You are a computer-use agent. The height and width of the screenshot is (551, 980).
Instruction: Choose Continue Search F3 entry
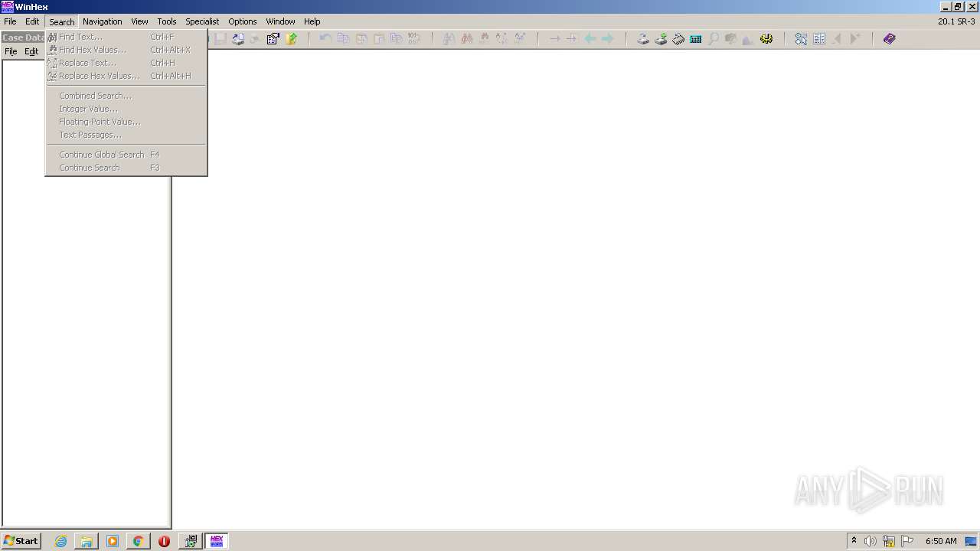[x=126, y=168]
